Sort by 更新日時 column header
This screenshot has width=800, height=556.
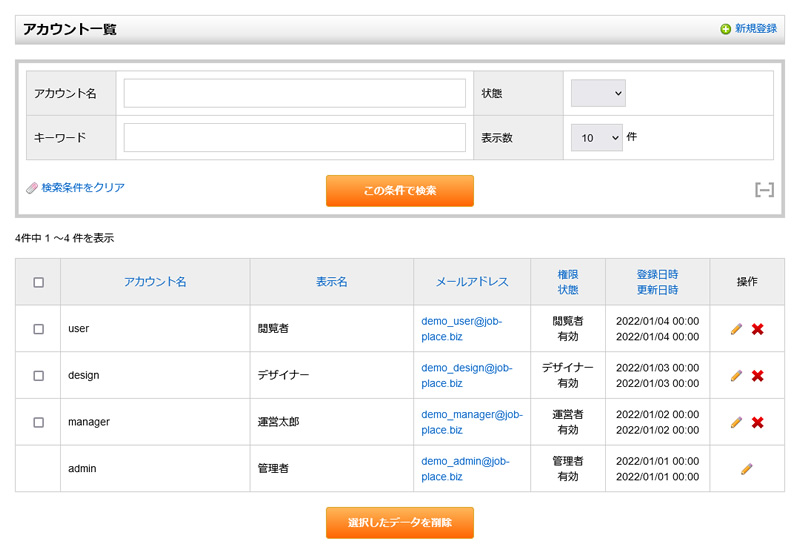(657, 290)
